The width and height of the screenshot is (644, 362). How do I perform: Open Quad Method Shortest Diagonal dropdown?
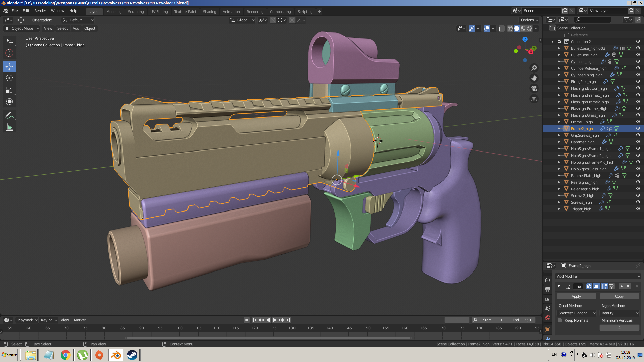click(577, 313)
